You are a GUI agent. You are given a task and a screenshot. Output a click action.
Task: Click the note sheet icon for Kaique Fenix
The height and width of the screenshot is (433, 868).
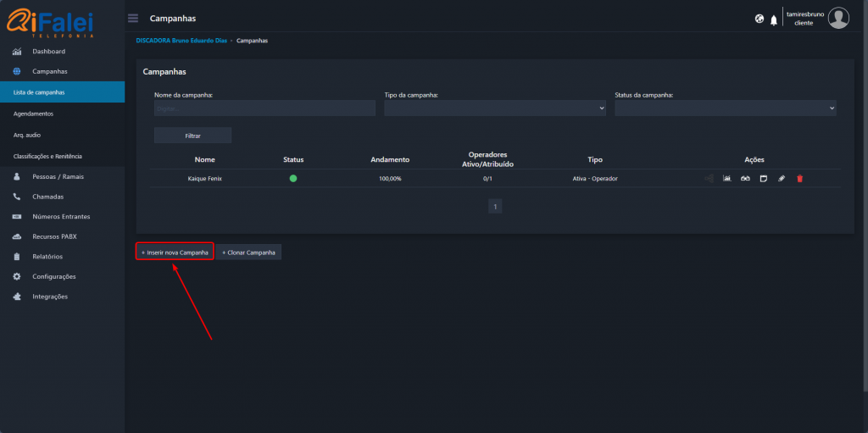tap(764, 178)
